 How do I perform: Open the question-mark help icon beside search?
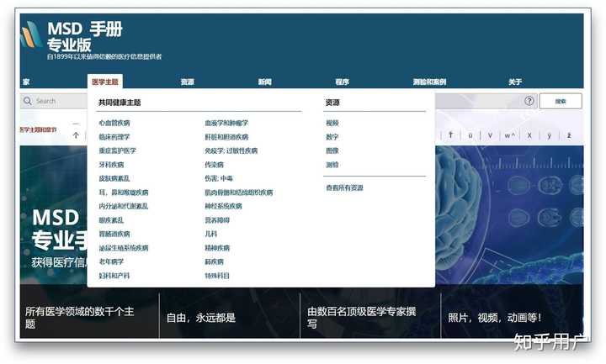(529, 101)
